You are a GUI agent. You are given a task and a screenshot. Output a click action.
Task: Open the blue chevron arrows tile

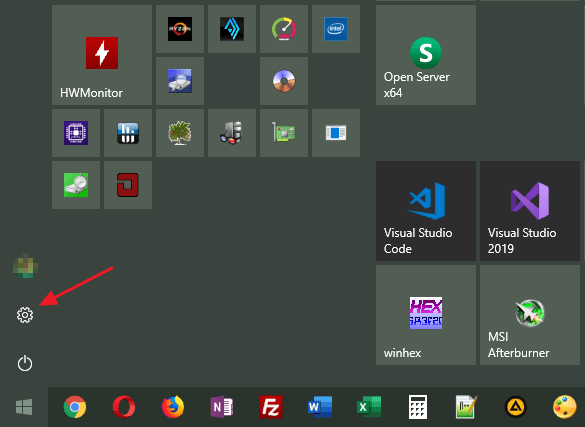(232, 29)
